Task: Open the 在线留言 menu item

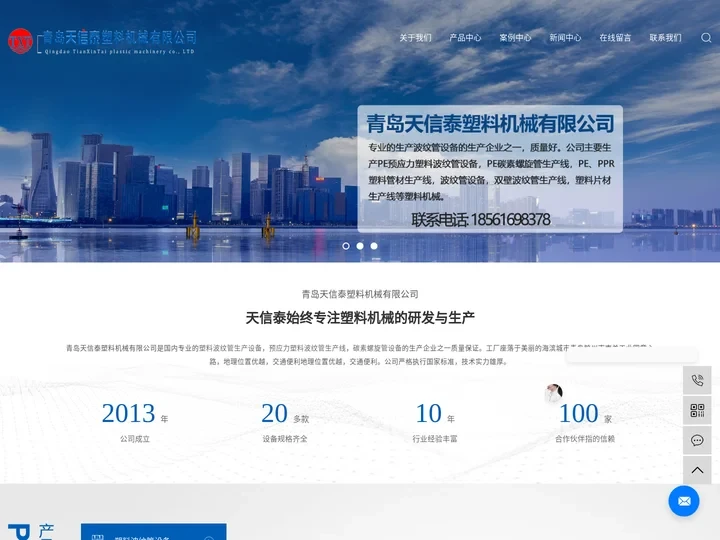Action: coord(615,38)
